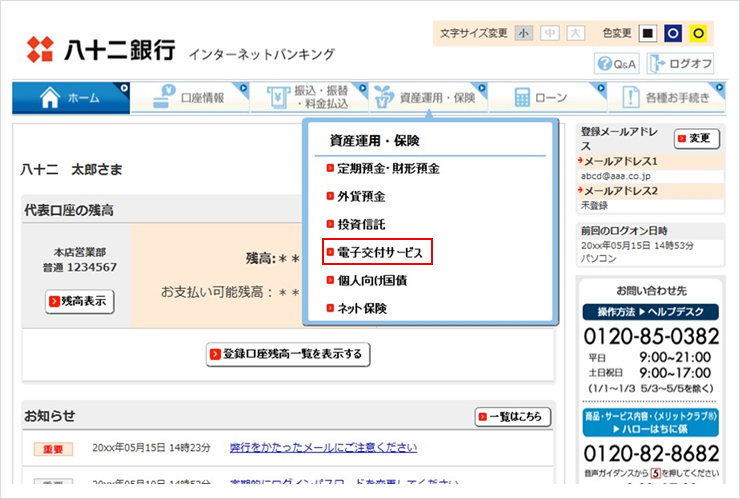Click the red arrow icon on 一覧はこちら

click(482, 417)
